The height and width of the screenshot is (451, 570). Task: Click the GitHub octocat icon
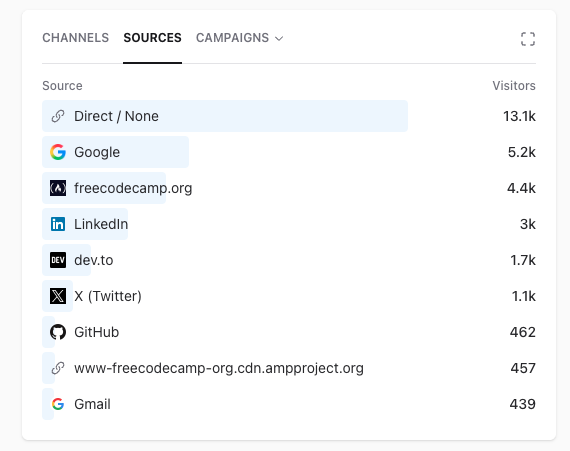coord(58,332)
